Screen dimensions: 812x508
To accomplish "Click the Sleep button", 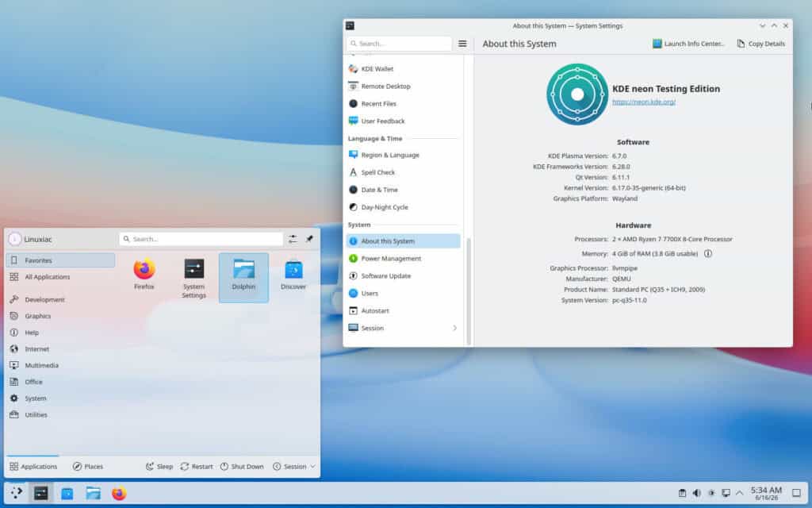I will [x=159, y=467].
